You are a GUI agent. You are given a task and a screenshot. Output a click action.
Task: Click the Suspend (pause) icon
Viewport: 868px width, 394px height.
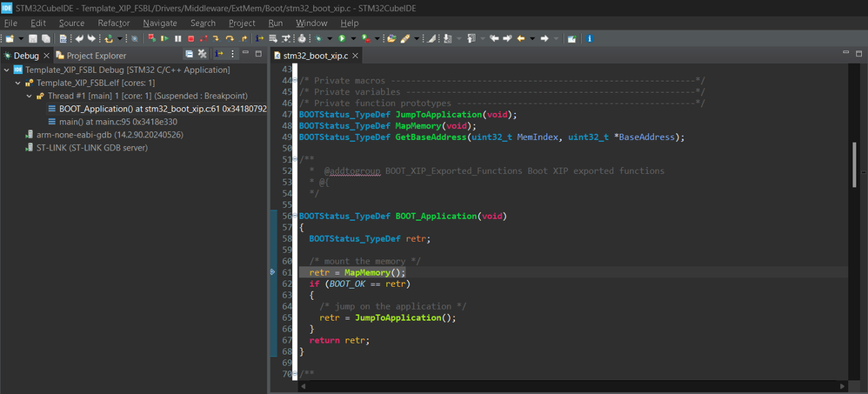pos(178,38)
